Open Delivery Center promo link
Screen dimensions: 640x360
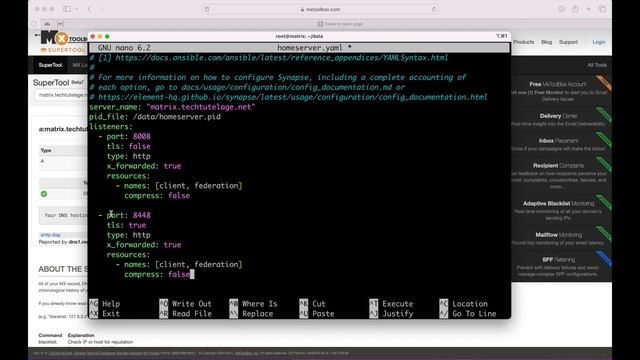[558, 116]
